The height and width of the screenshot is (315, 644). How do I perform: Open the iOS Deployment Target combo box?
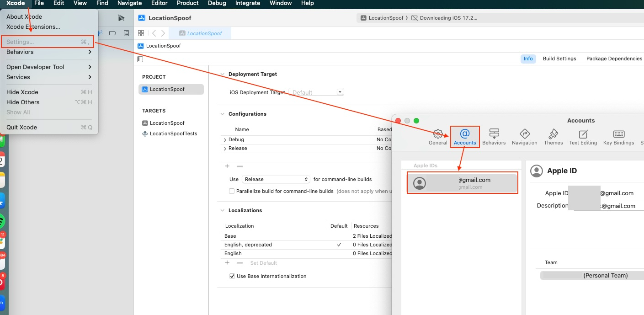[316, 92]
